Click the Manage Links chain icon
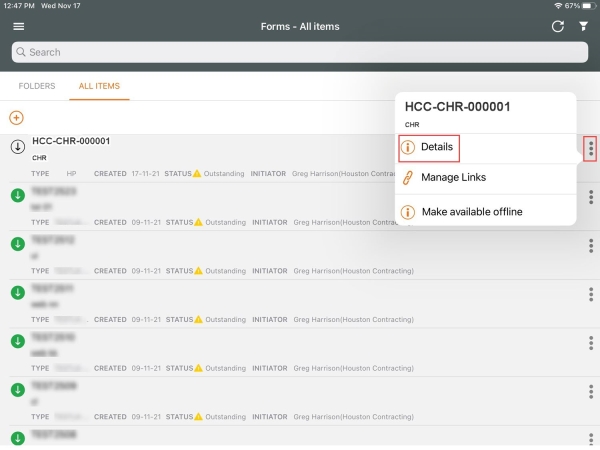This screenshot has height=450, width=600. coord(407,178)
